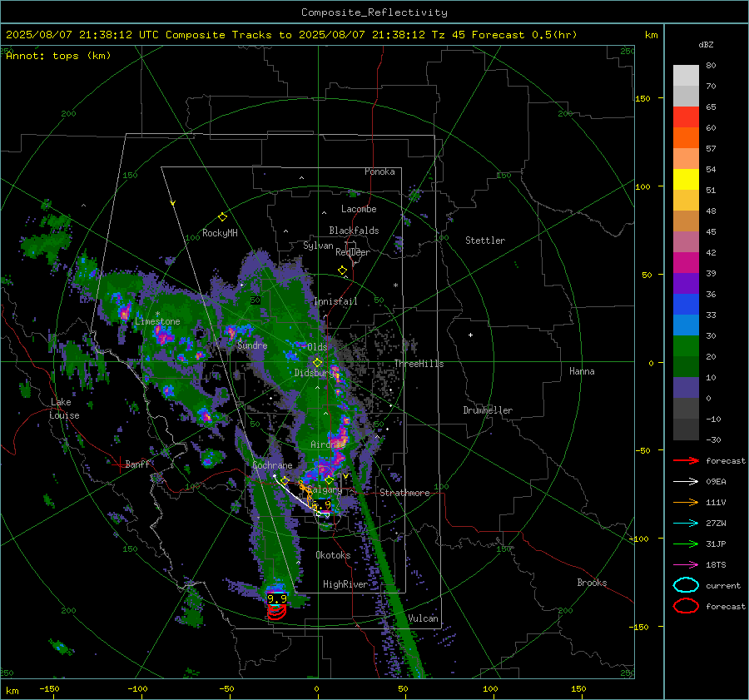
Task: Click the red cross marker at Banff
Action: 119,464
